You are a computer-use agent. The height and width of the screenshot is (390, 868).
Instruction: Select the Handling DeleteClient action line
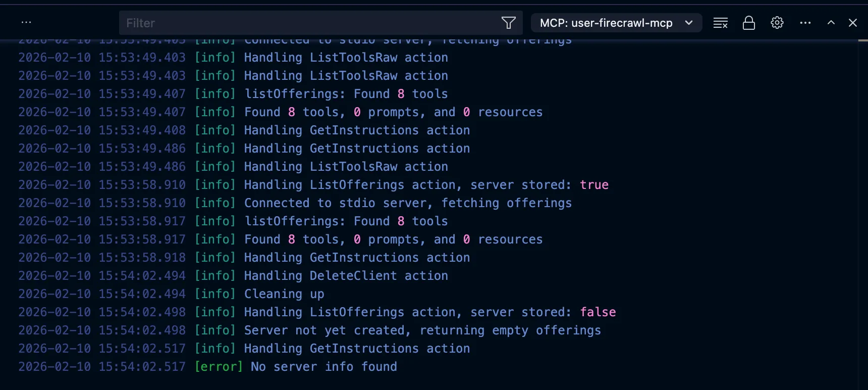pyautogui.click(x=346, y=276)
